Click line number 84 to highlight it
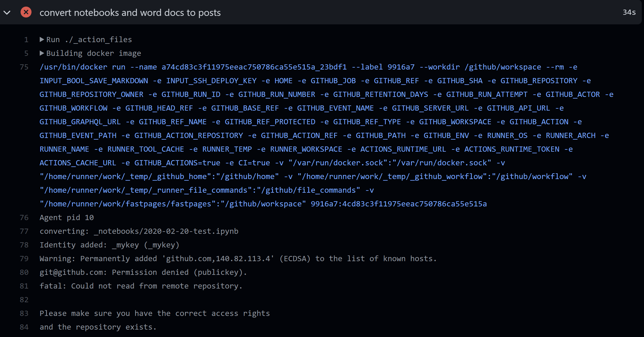Screen dimensions: 644x337 click(x=24, y=327)
